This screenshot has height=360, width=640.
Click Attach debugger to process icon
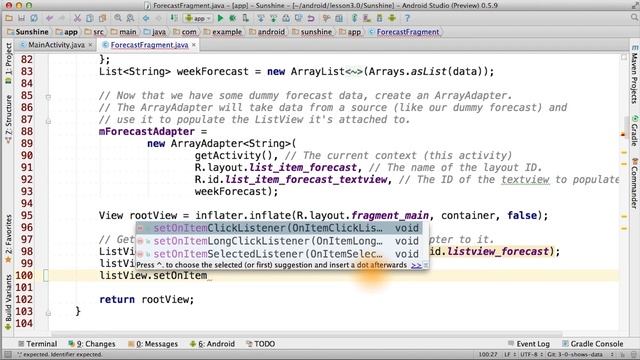click(x=245, y=18)
